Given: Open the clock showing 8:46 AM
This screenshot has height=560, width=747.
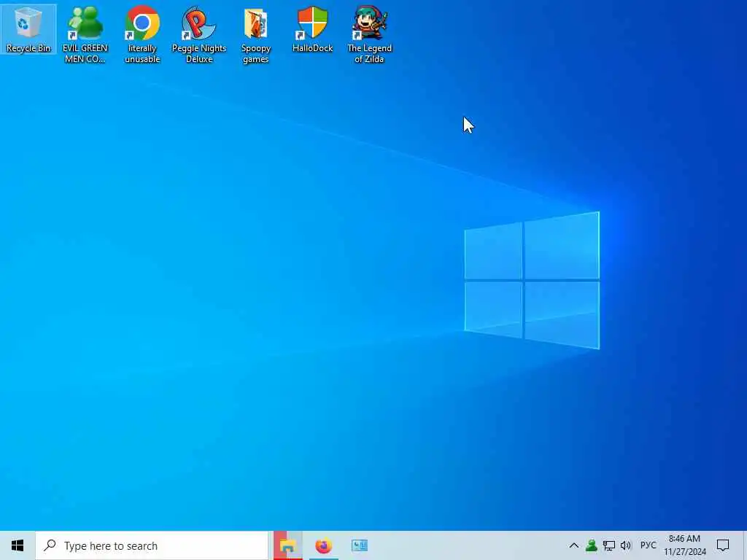Looking at the screenshot, I should (684, 545).
